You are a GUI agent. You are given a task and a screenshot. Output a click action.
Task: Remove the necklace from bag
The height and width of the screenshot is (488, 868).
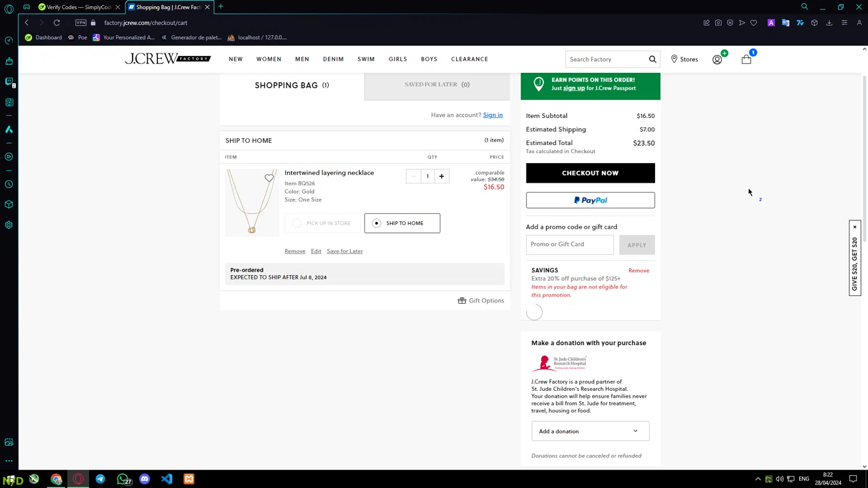click(295, 251)
